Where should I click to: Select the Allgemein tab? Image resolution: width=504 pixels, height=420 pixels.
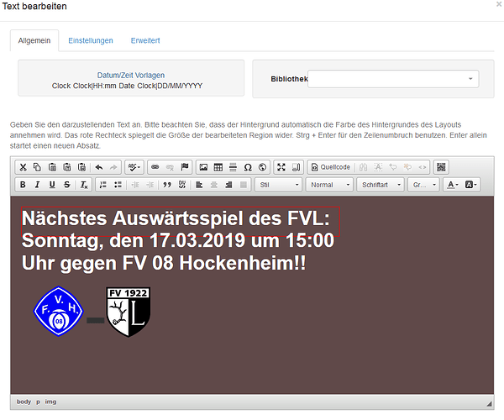[34, 40]
